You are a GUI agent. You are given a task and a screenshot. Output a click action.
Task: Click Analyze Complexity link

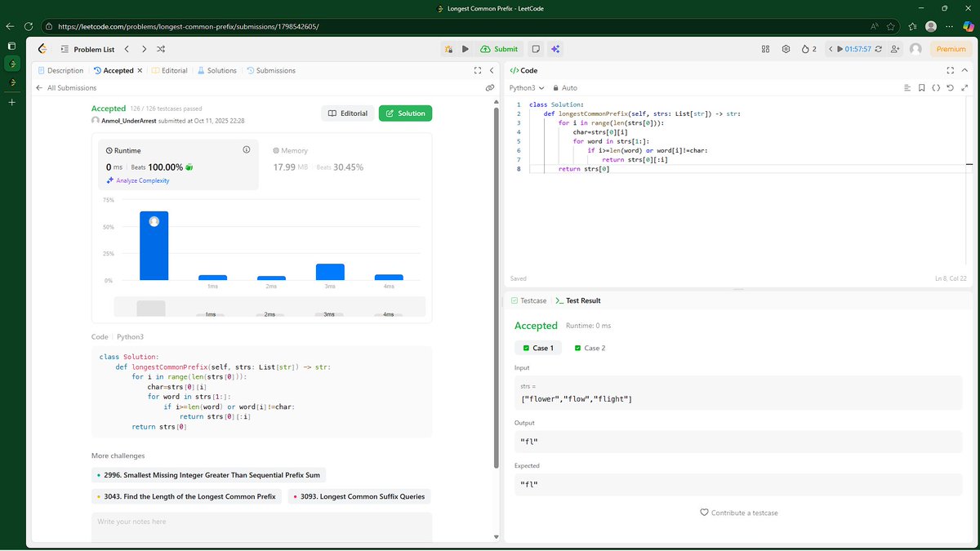tap(137, 180)
